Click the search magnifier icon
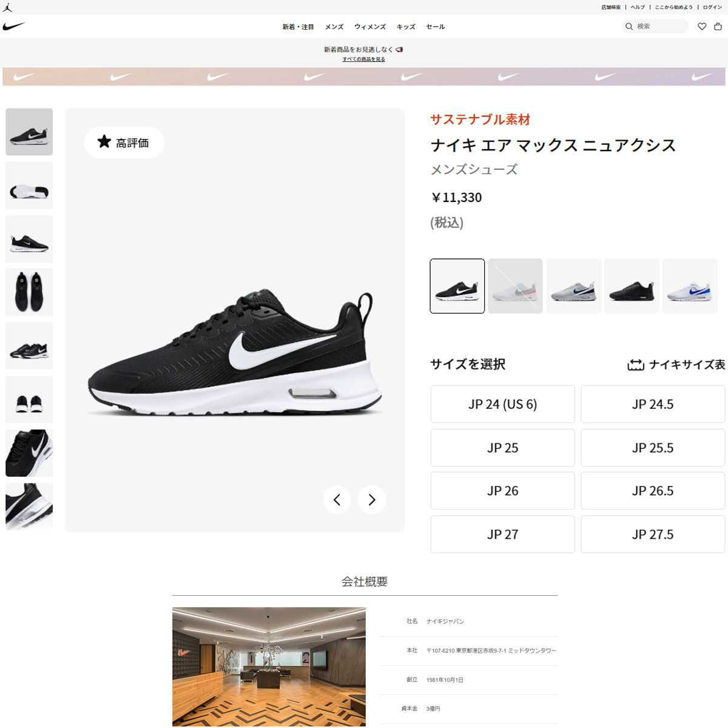 click(x=629, y=27)
